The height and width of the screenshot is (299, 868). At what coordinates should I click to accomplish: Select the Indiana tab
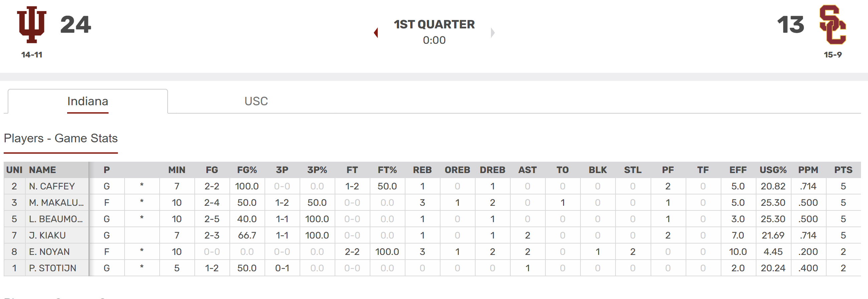point(88,101)
